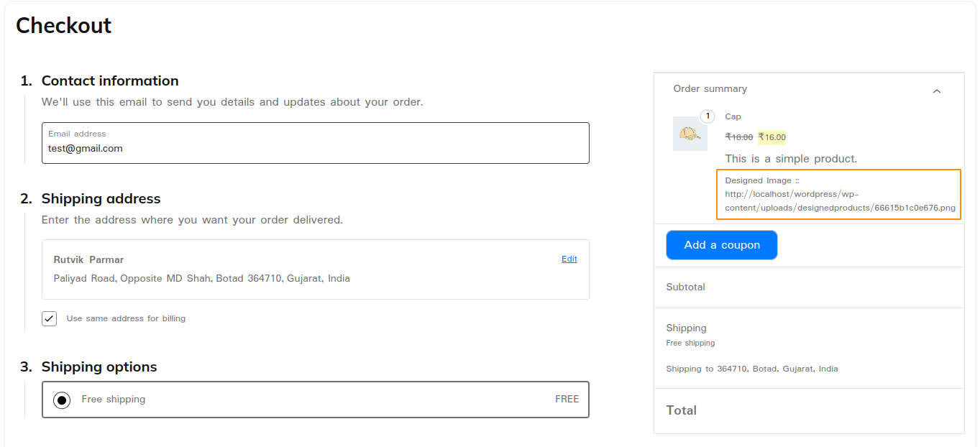Click the Add a coupon button
980x447 pixels.
click(721, 245)
